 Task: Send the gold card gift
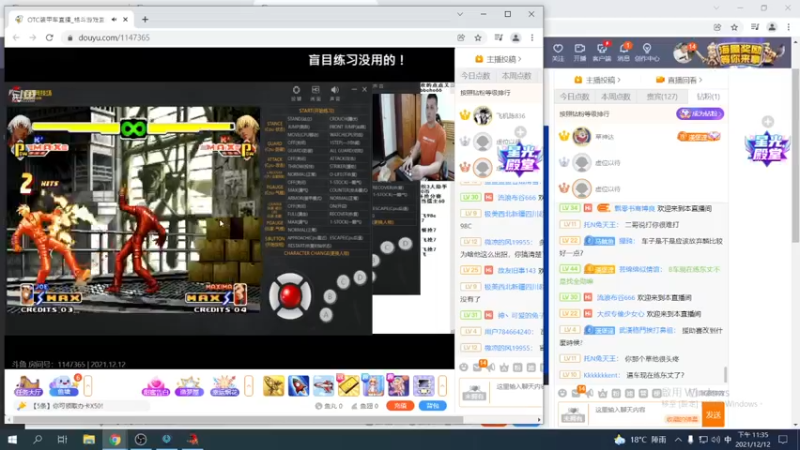tap(348, 386)
